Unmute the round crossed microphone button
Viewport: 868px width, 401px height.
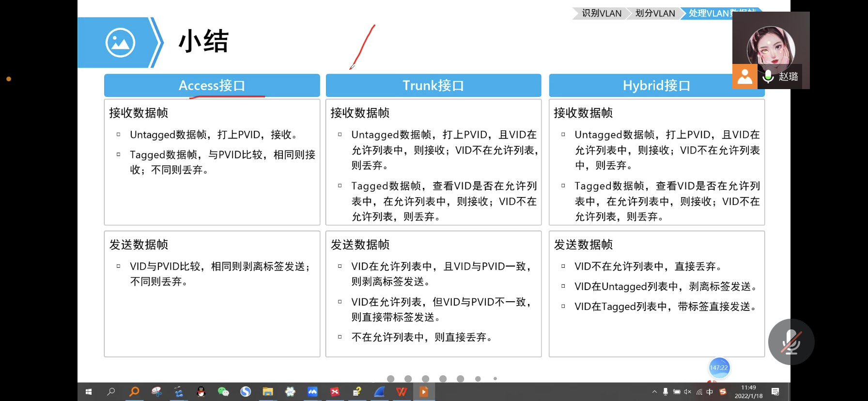791,342
